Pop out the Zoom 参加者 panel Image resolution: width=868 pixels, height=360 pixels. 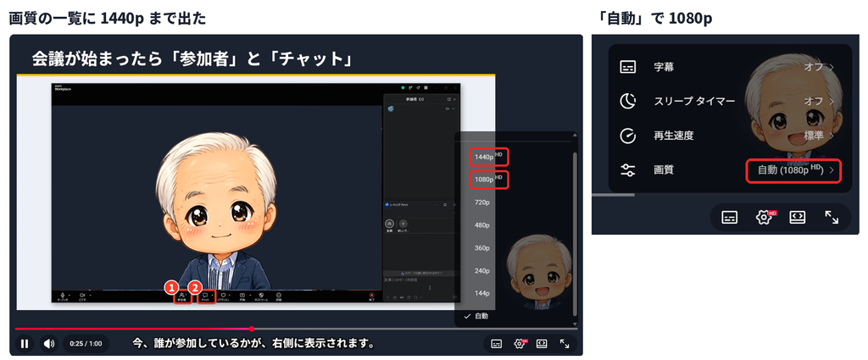[x=449, y=99]
